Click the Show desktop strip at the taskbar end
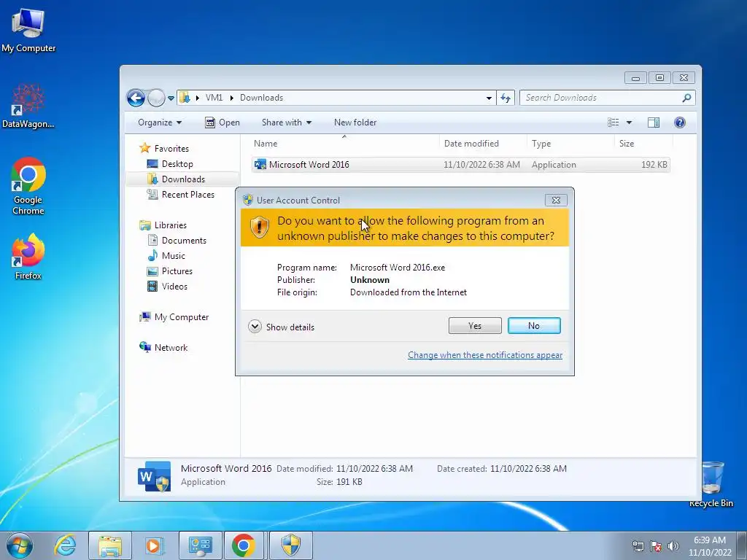Screen dimensions: 747x560 pos(742,545)
